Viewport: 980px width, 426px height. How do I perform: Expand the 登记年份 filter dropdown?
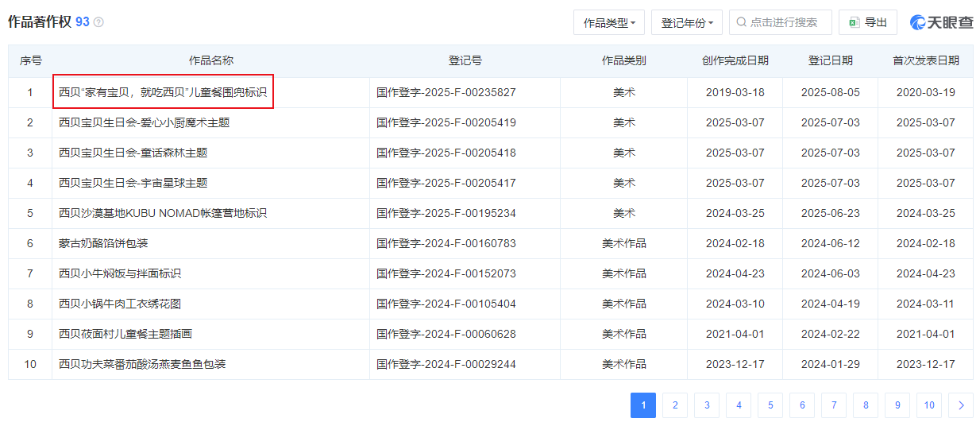pos(687,23)
